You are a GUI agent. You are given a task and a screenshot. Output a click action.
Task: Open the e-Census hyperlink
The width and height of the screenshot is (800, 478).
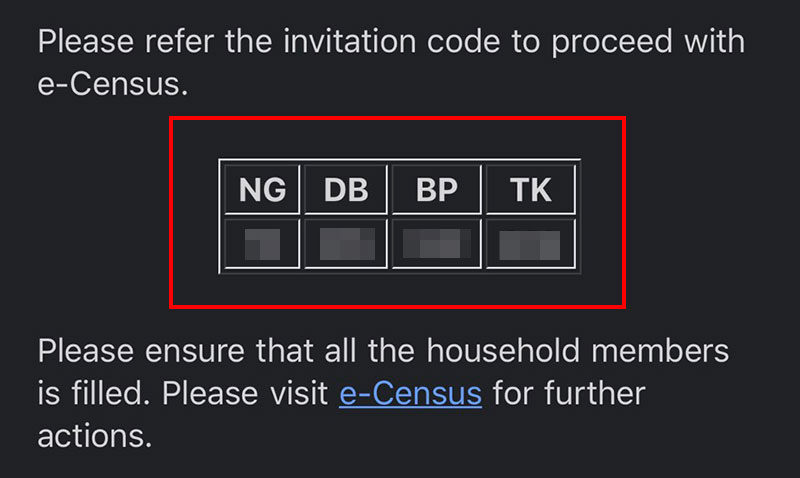click(x=410, y=394)
